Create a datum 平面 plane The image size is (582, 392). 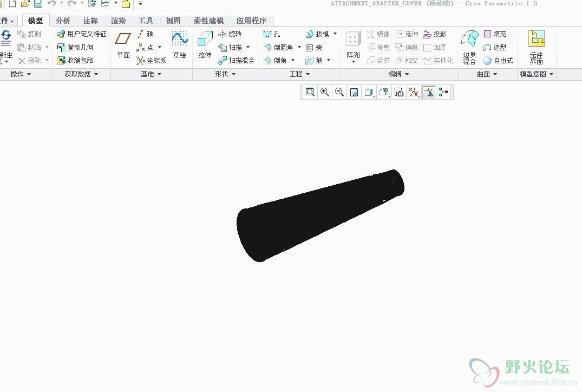pyautogui.click(x=123, y=45)
